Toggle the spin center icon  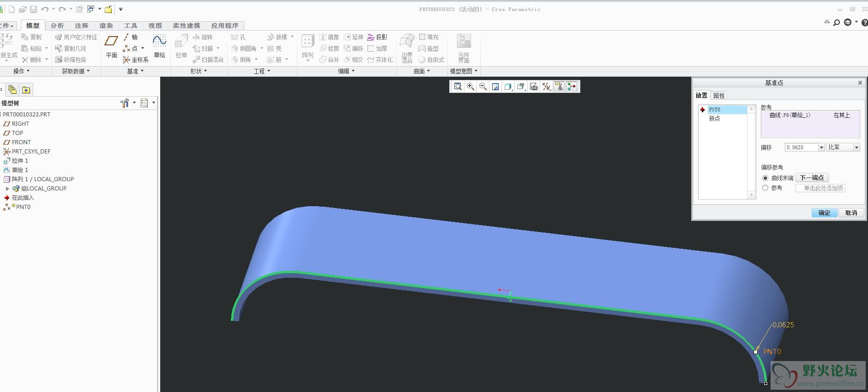(x=572, y=86)
